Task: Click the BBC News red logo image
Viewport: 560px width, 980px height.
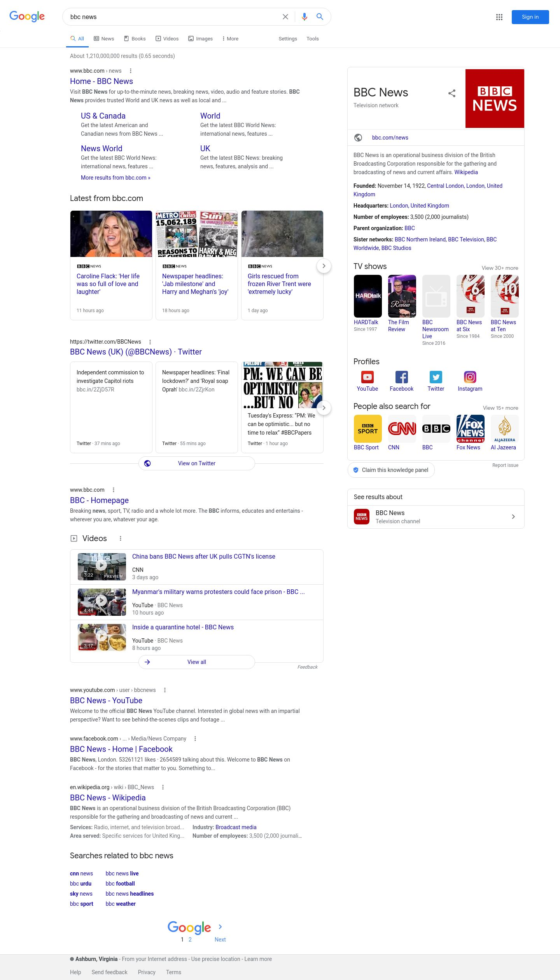Action: 495,99
